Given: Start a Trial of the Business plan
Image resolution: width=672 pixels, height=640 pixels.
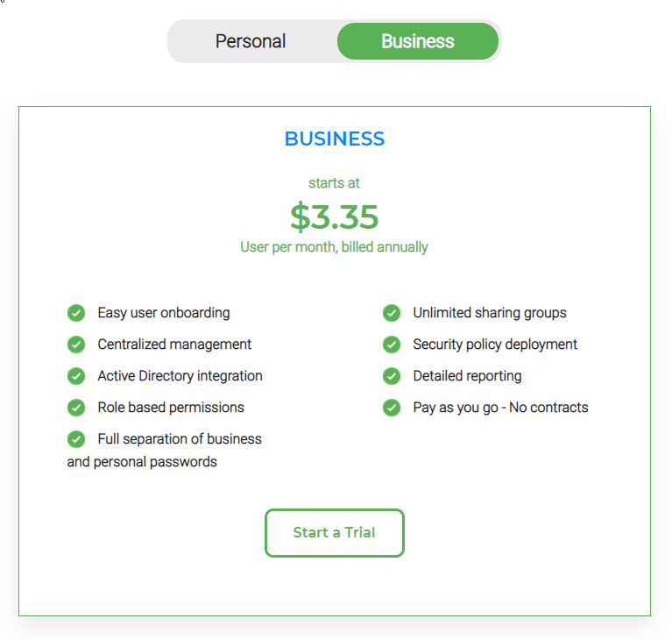Looking at the screenshot, I should (x=335, y=533).
